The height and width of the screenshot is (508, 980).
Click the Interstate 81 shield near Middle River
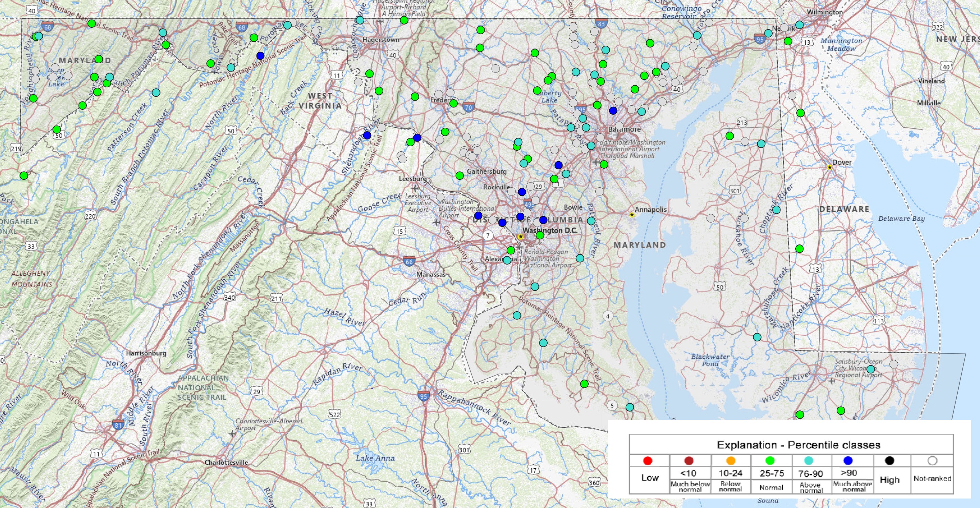click(118, 425)
